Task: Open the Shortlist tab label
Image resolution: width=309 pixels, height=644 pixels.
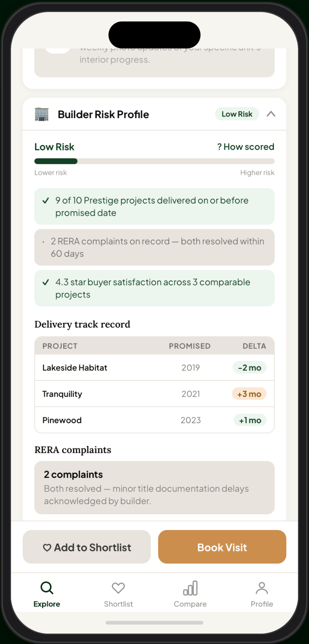Action: tap(118, 604)
